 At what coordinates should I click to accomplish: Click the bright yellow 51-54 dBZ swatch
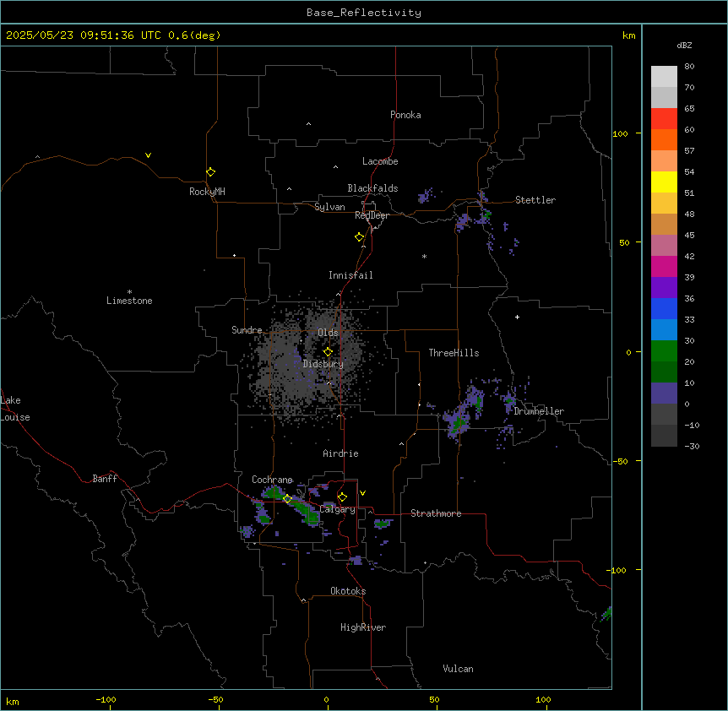point(664,182)
